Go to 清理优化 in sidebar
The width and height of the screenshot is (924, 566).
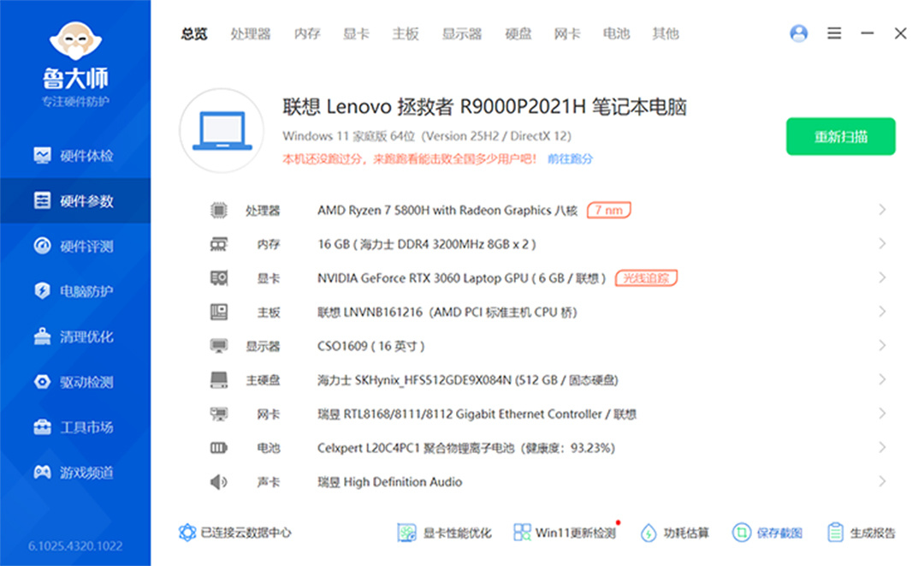pyautogui.click(x=74, y=337)
